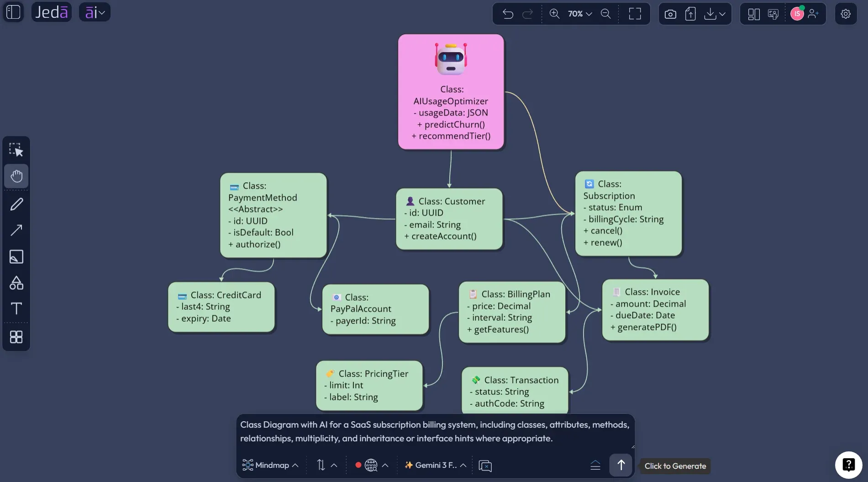Click the generate up-arrow button
The height and width of the screenshot is (482, 868).
[x=621, y=465]
